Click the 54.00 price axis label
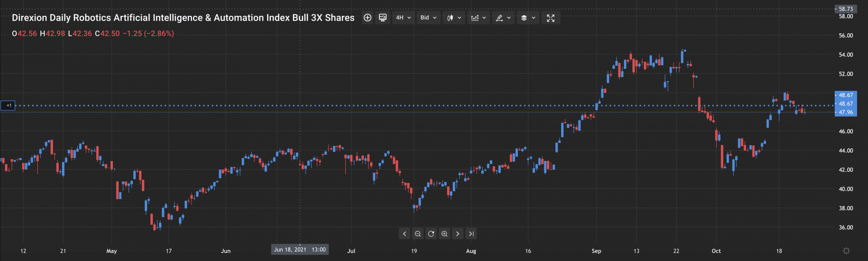Viewport: 868px width, 261px height. coord(846,55)
